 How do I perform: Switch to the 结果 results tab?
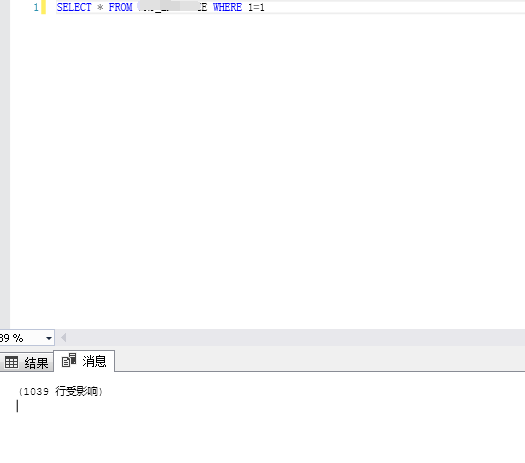[x=26, y=362]
